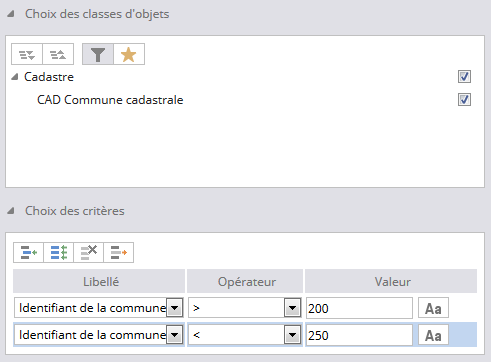Select the CAD Commune cadastrale tree item

point(110,100)
